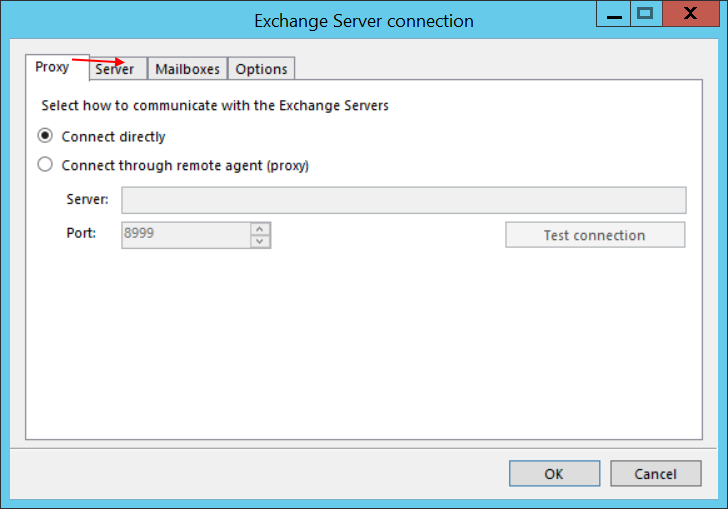Close the dialog using the red X
Viewport: 728px width, 509px height.
[692, 13]
